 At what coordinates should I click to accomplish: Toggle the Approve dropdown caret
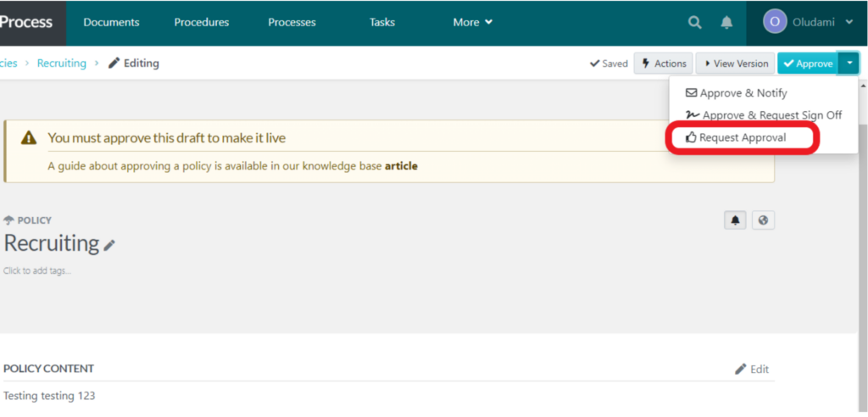click(849, 64)
